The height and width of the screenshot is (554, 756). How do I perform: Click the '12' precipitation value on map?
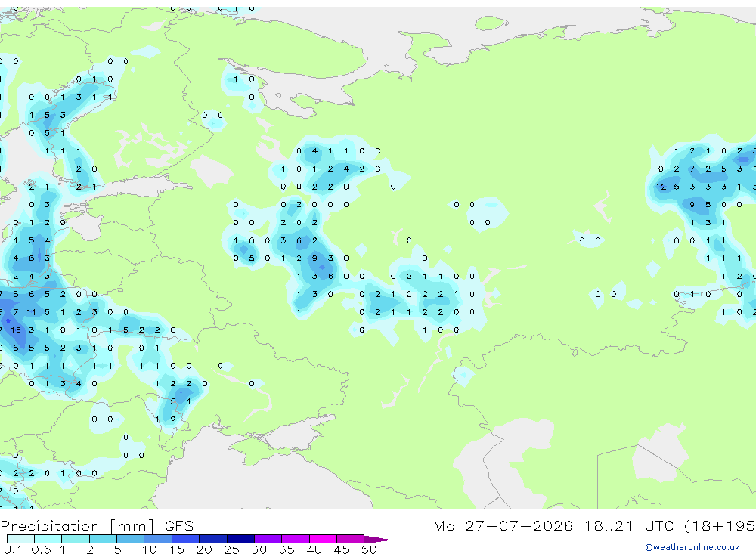tap(661, 187)
